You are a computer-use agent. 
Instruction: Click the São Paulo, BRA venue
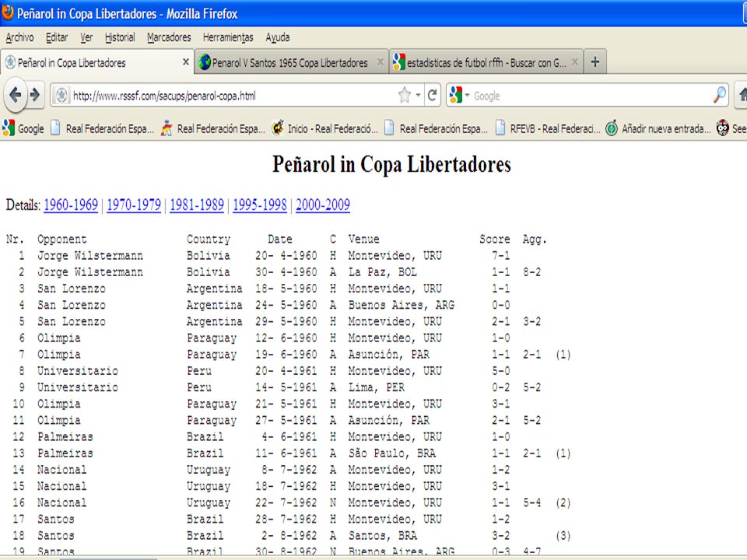click(391, 453)
